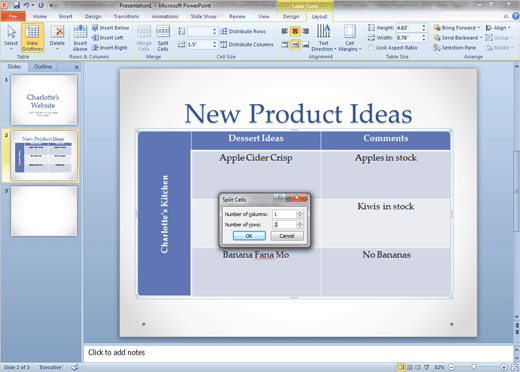520x372 pixels.
Task: Click the Split Cells ribbon icon
Action: (163, 38)
